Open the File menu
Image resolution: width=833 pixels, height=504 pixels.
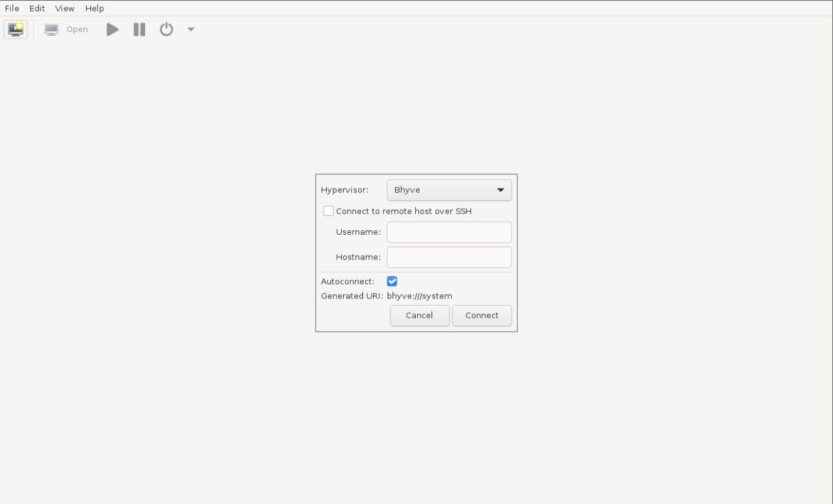(x=12, y=8)
